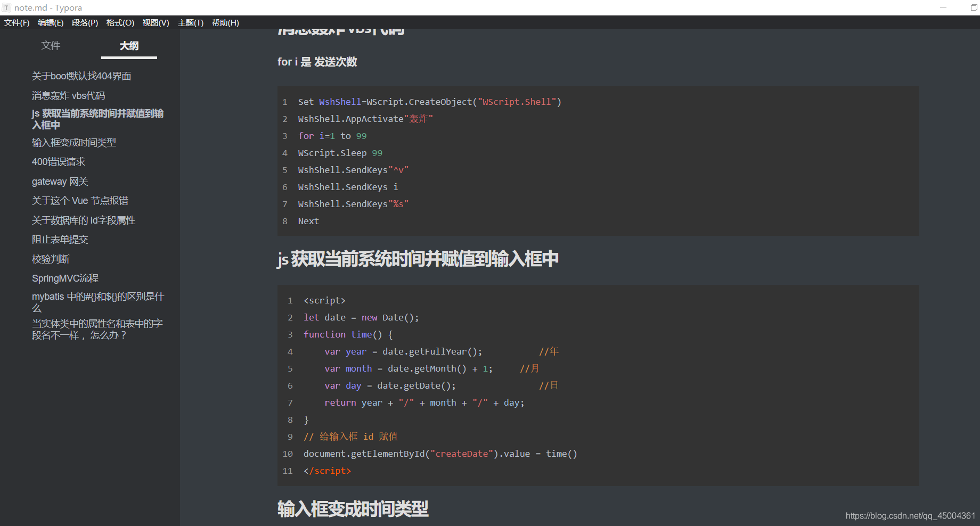This screenshot has width=980, height=526.
Task: Select 当实体类中的属性名 outline entry
Action: [97, 330]
